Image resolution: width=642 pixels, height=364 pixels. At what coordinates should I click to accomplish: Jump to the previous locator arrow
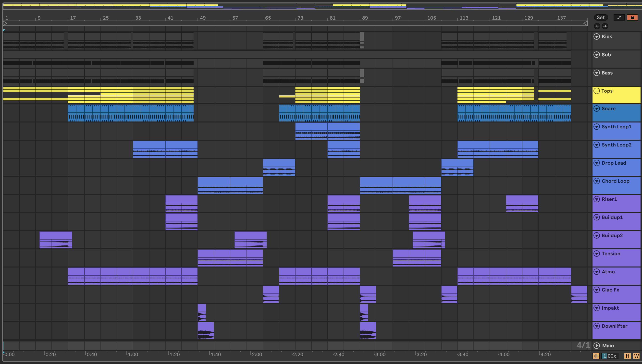pyautogui.click(x=597, y=26)
